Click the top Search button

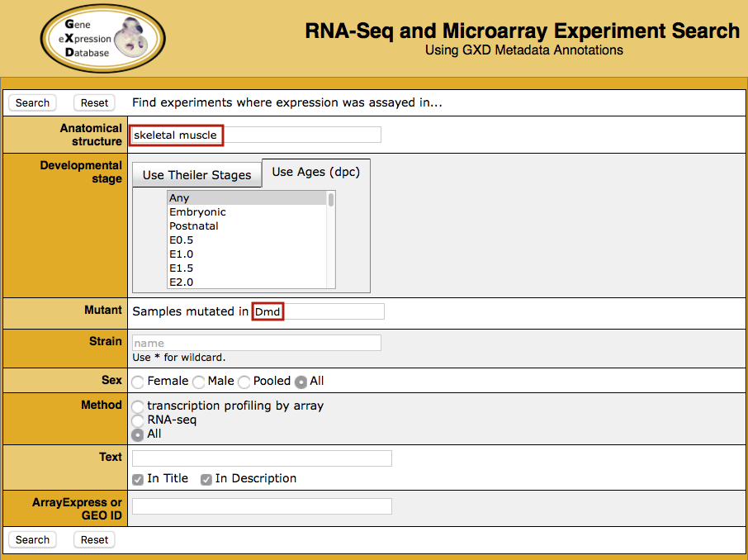(x=32, y=102)
